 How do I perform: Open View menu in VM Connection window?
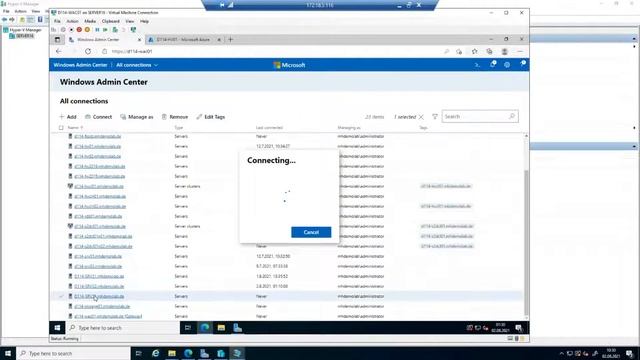pyautogui.click(x=130, y=21)
